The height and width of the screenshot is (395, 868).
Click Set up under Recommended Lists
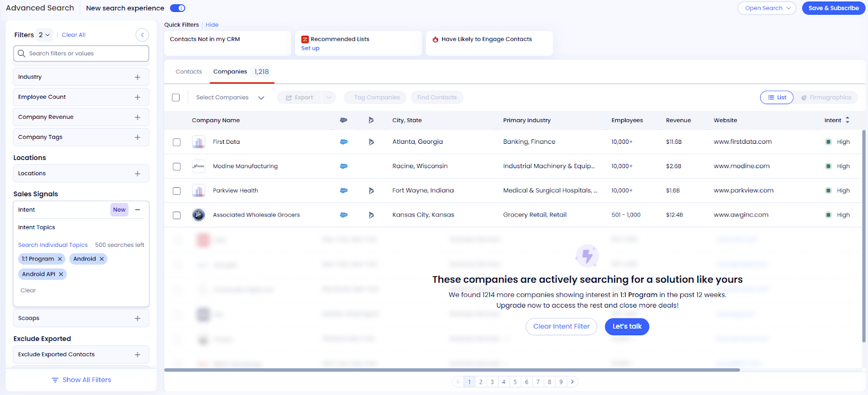[x=310, y=48]
